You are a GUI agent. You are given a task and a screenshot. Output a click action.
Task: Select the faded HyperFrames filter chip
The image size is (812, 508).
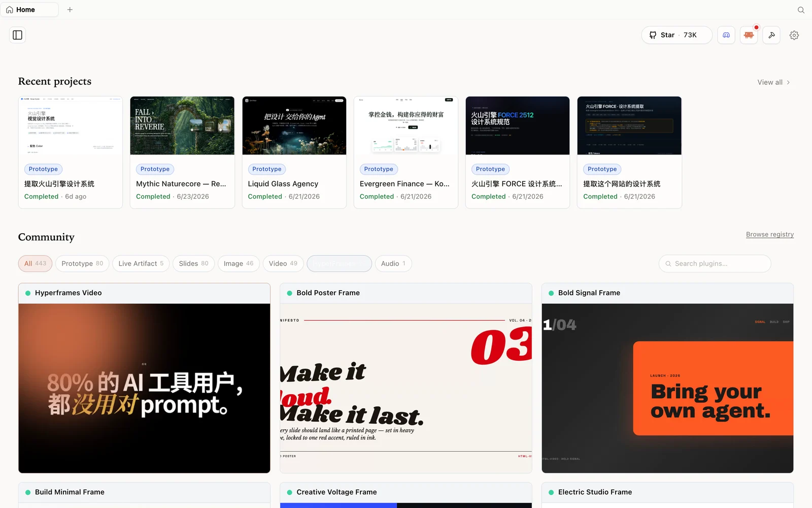(x=339, y=264)
